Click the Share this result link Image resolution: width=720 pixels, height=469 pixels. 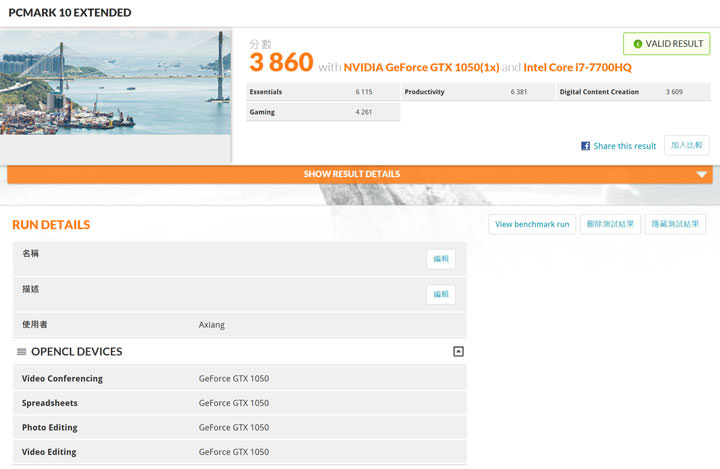(625, 146)
